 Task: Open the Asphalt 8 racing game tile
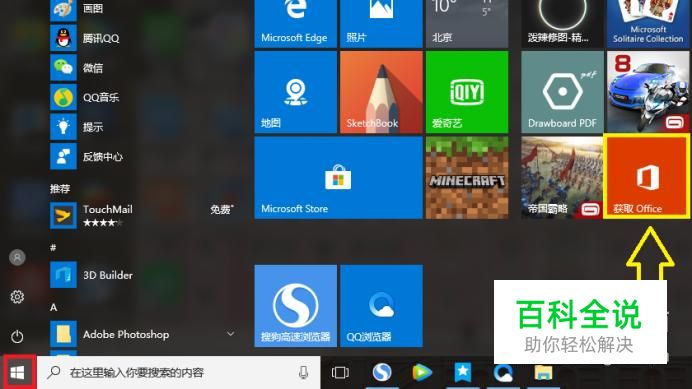coord(648,92)
